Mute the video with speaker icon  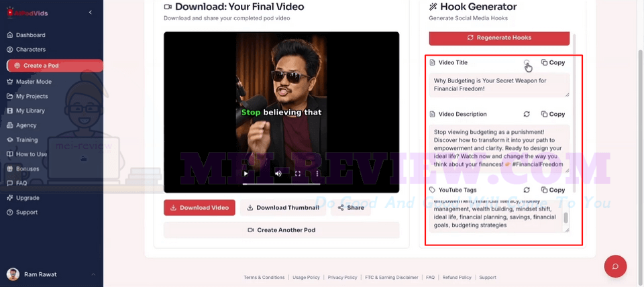click(278, 173)
